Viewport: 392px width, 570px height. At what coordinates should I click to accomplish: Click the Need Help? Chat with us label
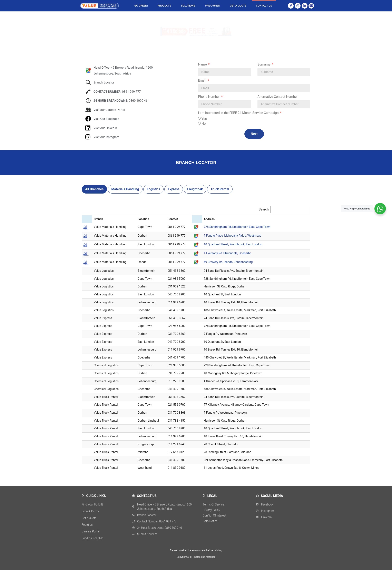pyautogui.click(x=357, y=209)
